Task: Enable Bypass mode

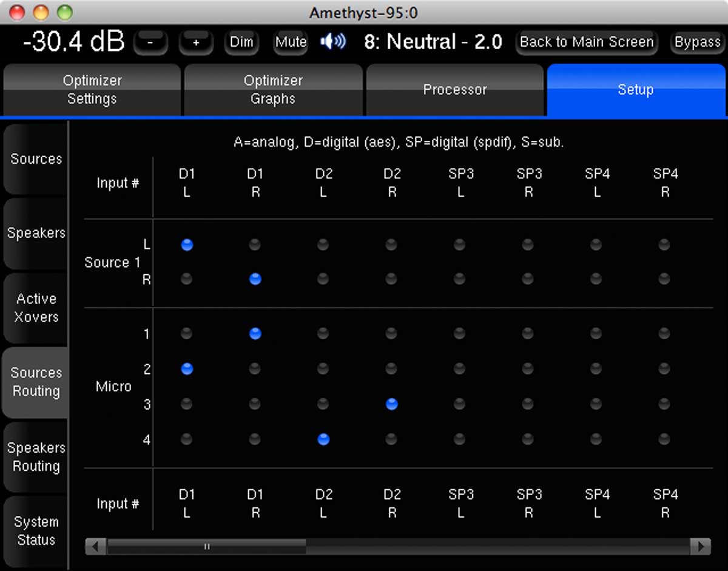Action: pyautogui.click(x=697, y=42)
